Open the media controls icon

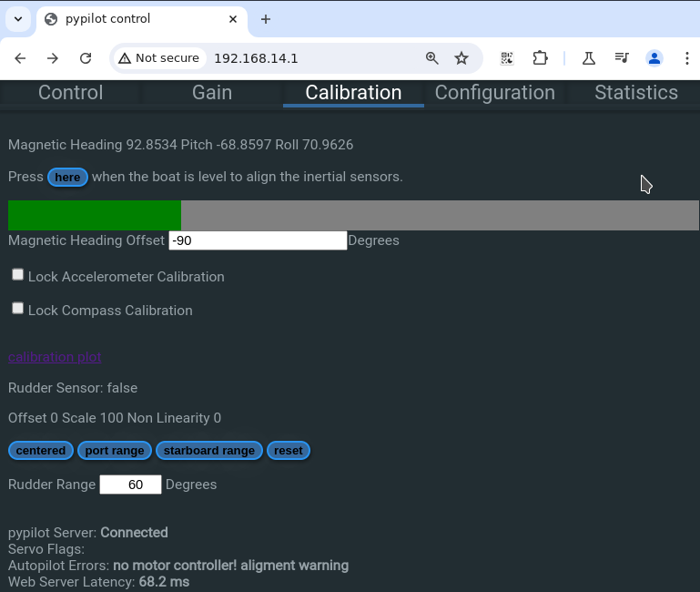tap(622, 58)
